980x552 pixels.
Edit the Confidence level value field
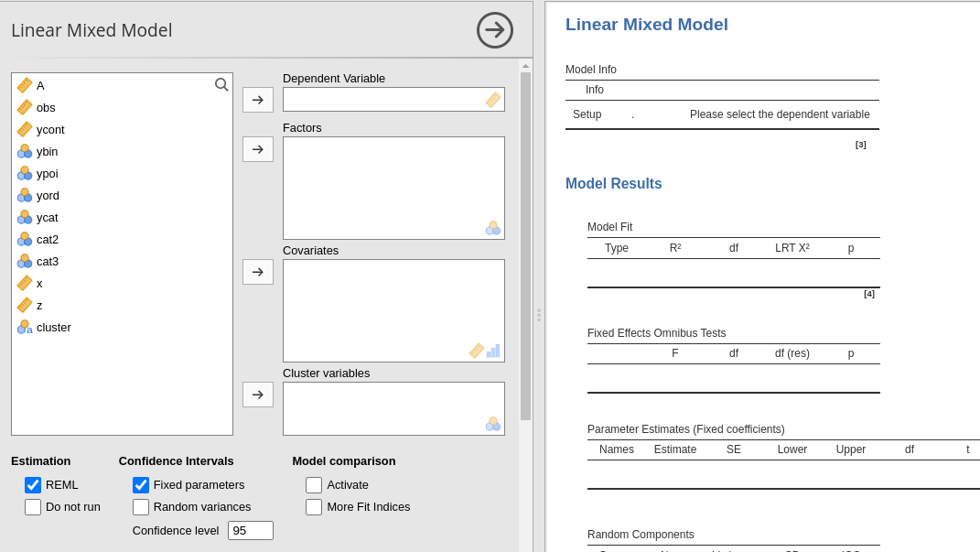point(250,530)
